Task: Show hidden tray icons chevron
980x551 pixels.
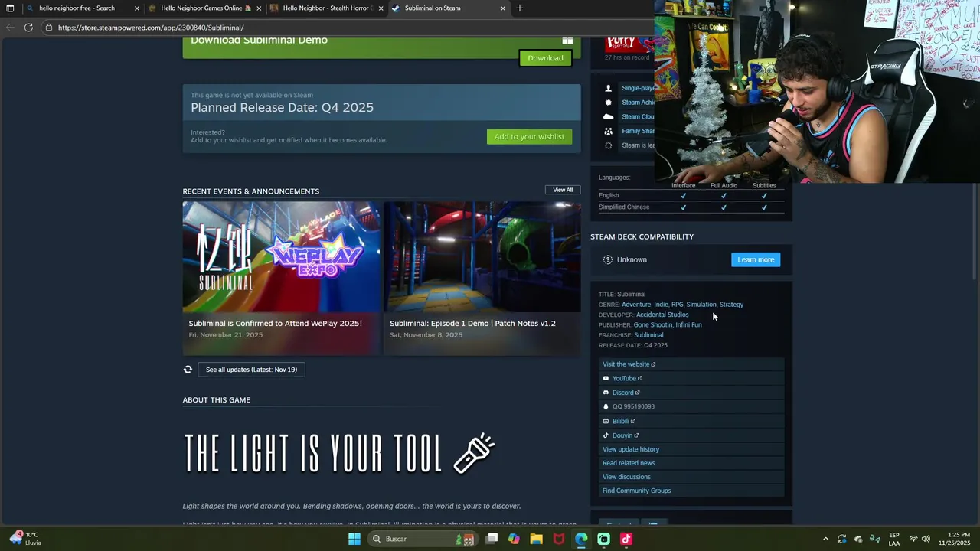Action: point(825,539)
